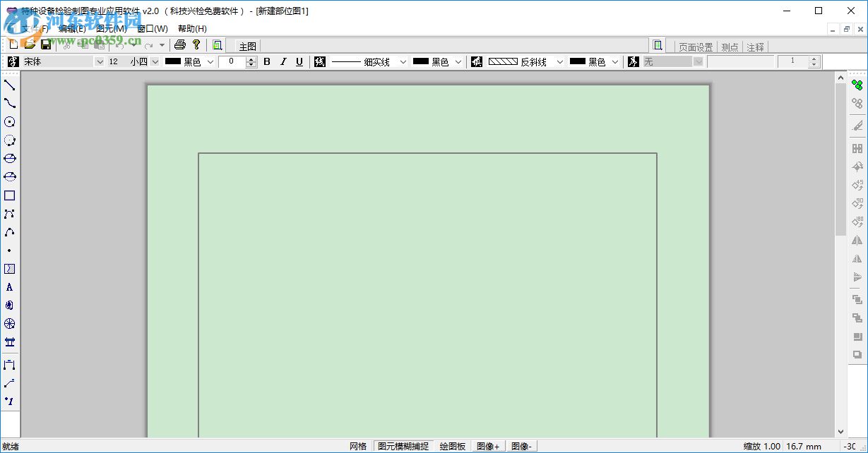
Task: Open the 细实线 line type dropdown
Action: coord(403,61)
